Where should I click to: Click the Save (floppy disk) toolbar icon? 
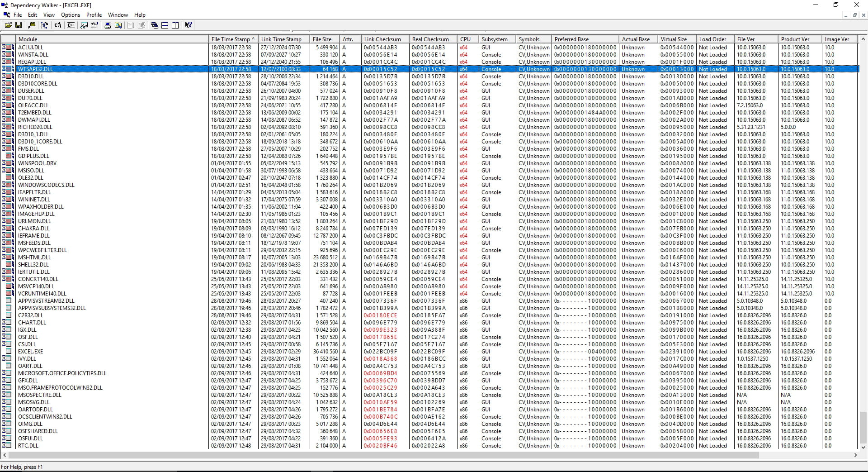click(x=19, y=25)
